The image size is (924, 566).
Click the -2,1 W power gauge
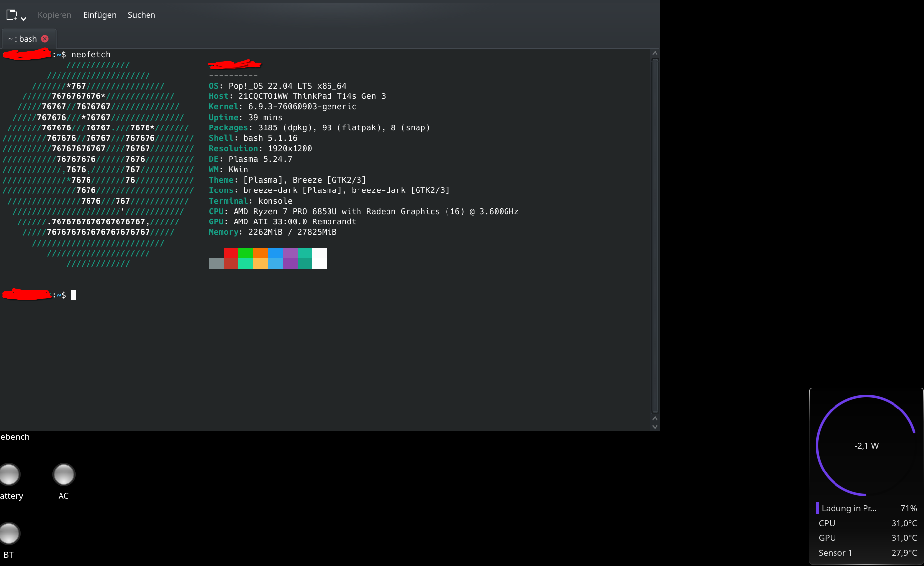coord(866,445)
